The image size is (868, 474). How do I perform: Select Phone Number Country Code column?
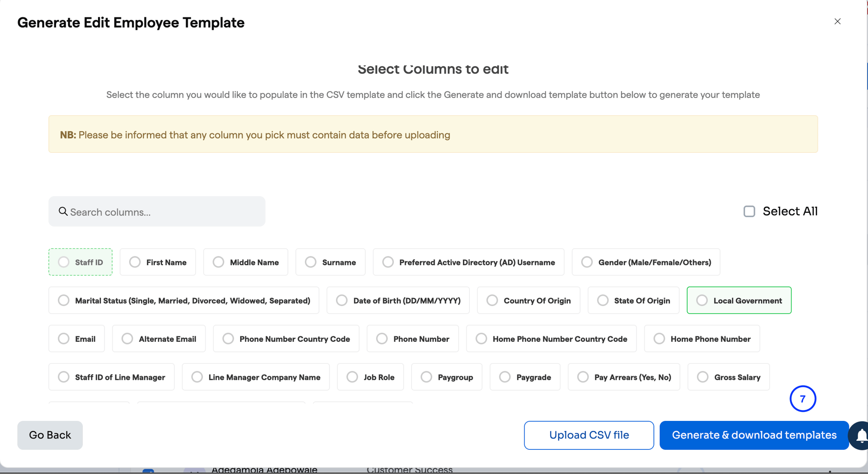286,339
